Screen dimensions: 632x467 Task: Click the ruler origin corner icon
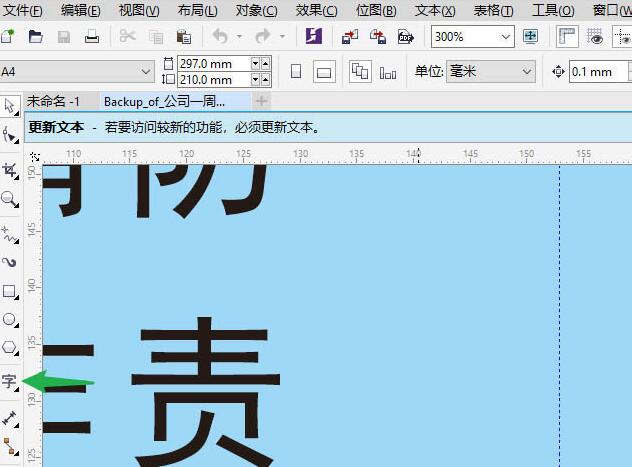(x=35, y=156)
